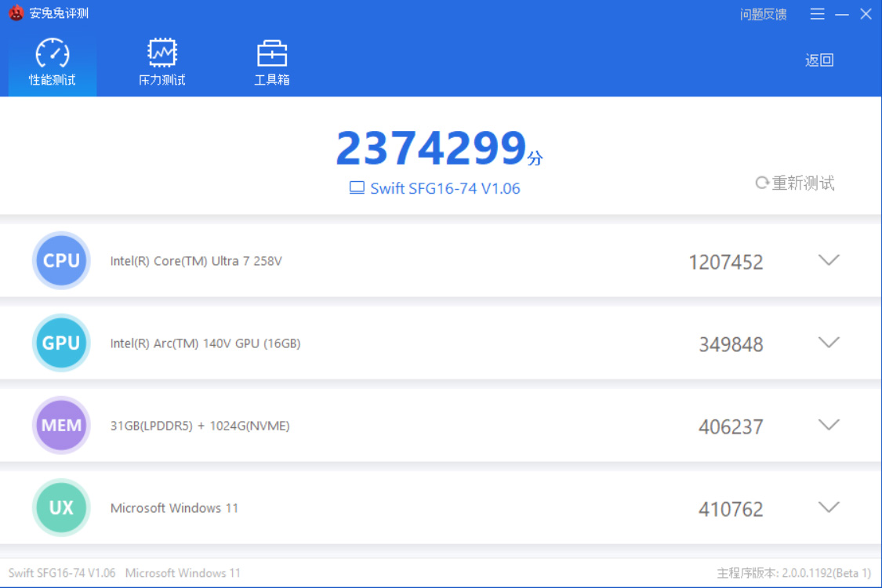Expand the UX score details chevron
This screenshot has height=588, width=882.
tap(829, 507)
